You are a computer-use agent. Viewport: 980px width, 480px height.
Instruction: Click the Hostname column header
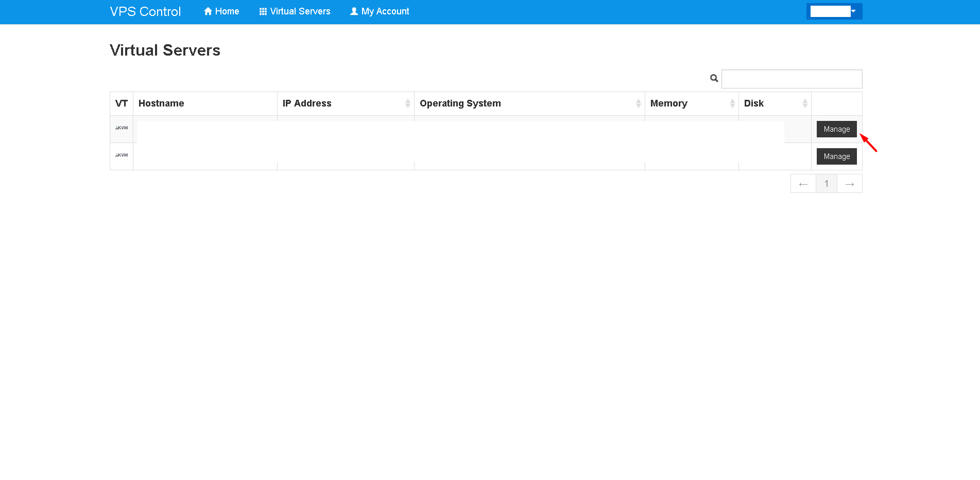[x=161, y=103]
